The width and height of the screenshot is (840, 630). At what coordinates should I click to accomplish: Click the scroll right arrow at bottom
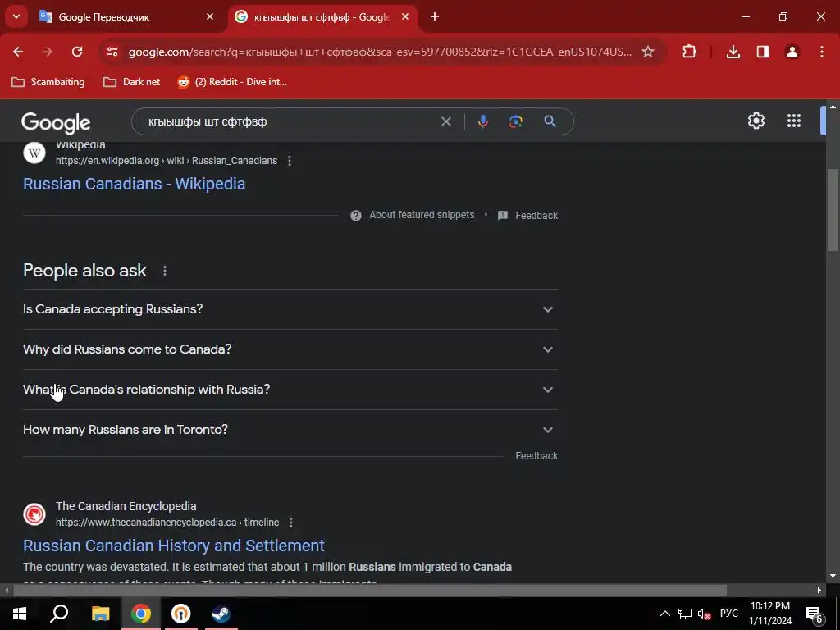pos(819,591)
